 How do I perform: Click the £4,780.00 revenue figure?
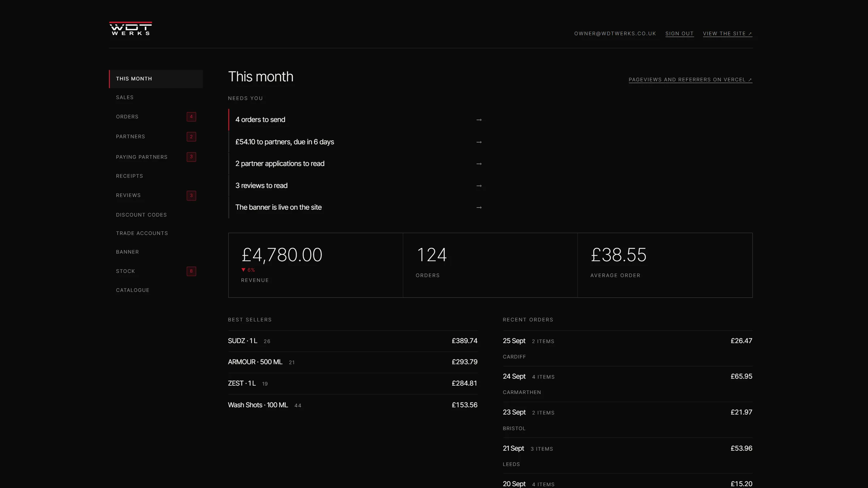pyautogui.click(x=282, y=255)
